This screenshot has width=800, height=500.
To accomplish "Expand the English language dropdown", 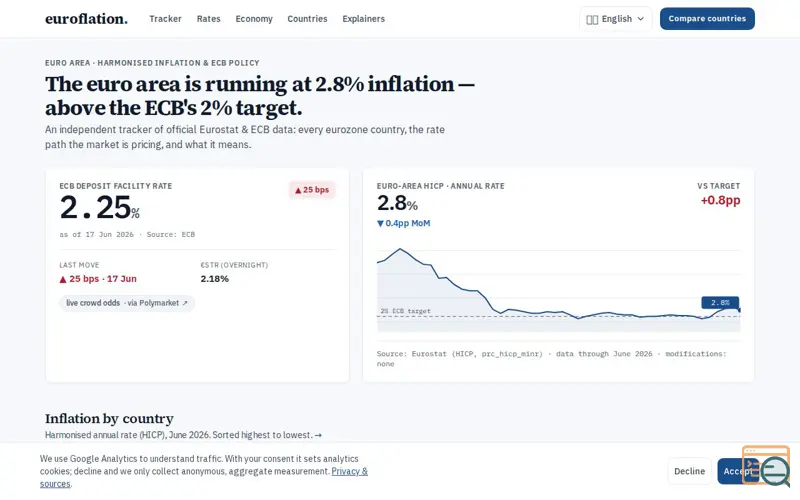I will point(616,19).
